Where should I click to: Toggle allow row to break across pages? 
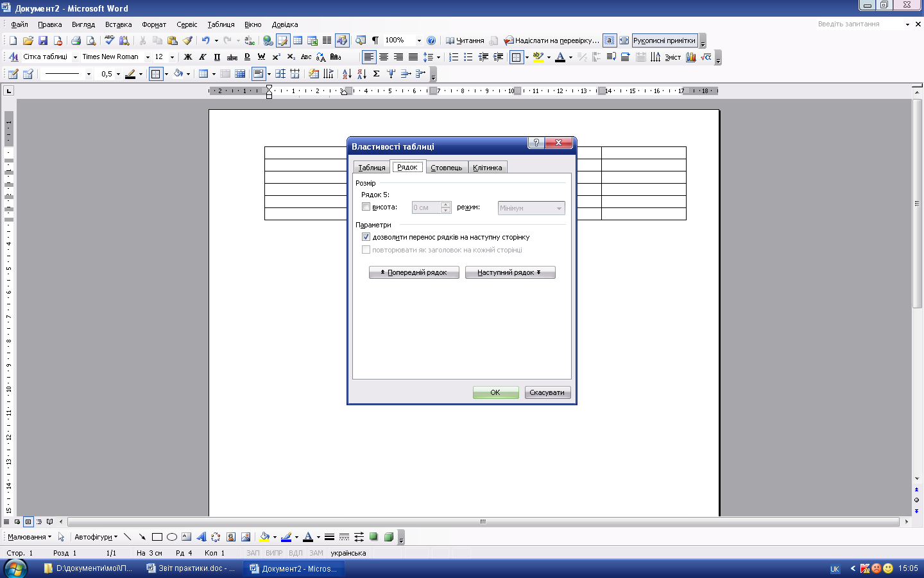(x=366, y=237)
